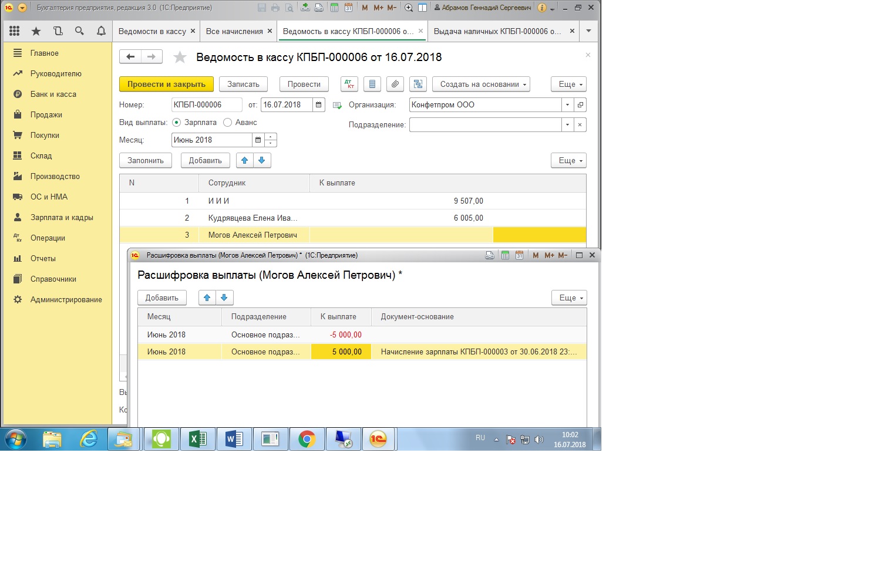Click the Провести button
This screenshot has width=882, height=588.
304,84
